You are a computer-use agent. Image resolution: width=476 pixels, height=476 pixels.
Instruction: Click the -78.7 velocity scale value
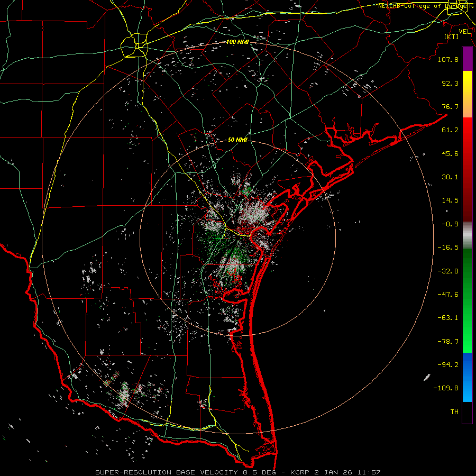[448, 342]
